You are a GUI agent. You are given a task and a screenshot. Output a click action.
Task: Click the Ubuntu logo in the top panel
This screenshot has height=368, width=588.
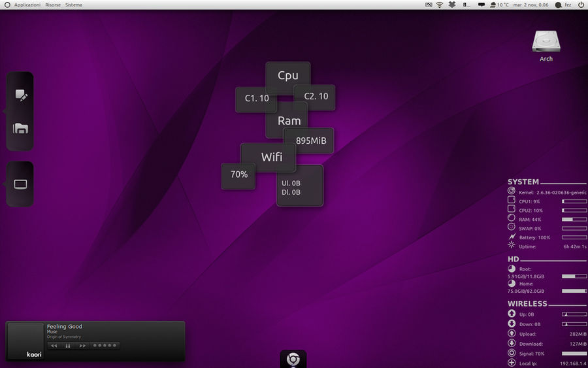coord(7,5)
